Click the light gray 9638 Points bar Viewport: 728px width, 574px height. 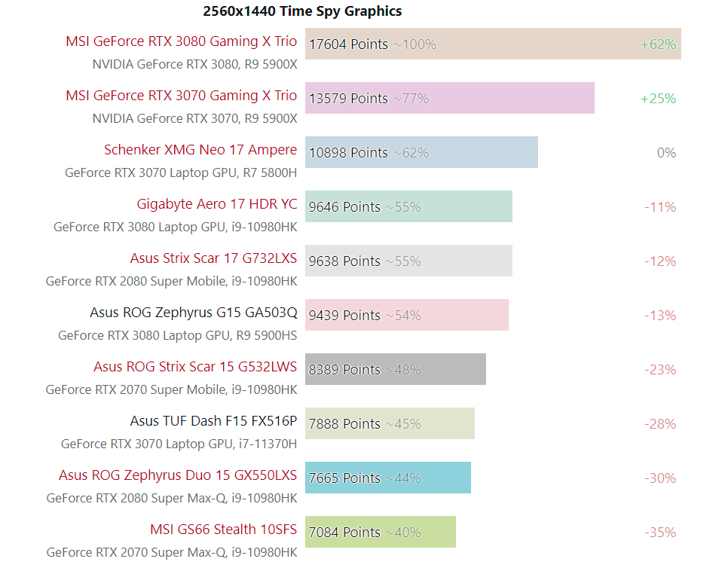[x=408, y=261]
